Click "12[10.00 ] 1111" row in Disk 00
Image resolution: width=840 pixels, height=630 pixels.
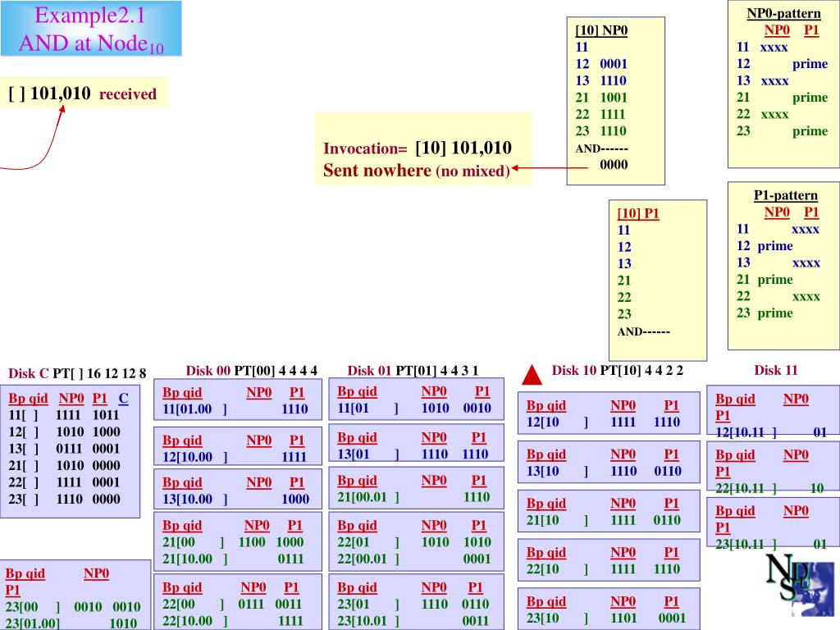[x=235, y=457]
